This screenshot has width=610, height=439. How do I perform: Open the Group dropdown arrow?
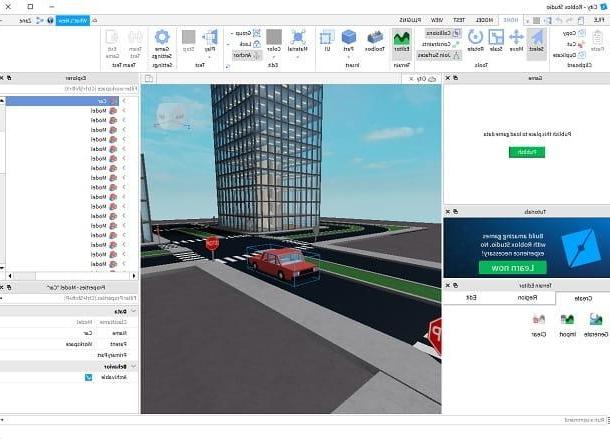point(232,34)
